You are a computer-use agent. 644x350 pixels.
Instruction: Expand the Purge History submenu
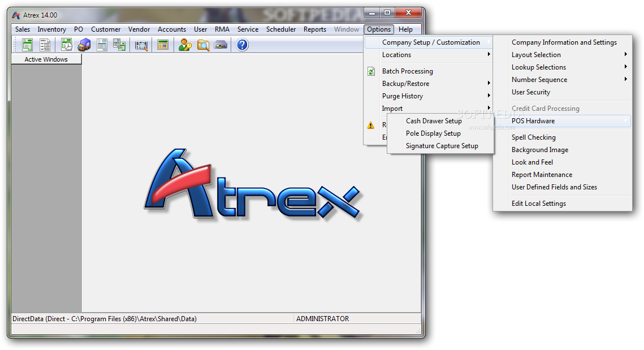coord(429,96)
